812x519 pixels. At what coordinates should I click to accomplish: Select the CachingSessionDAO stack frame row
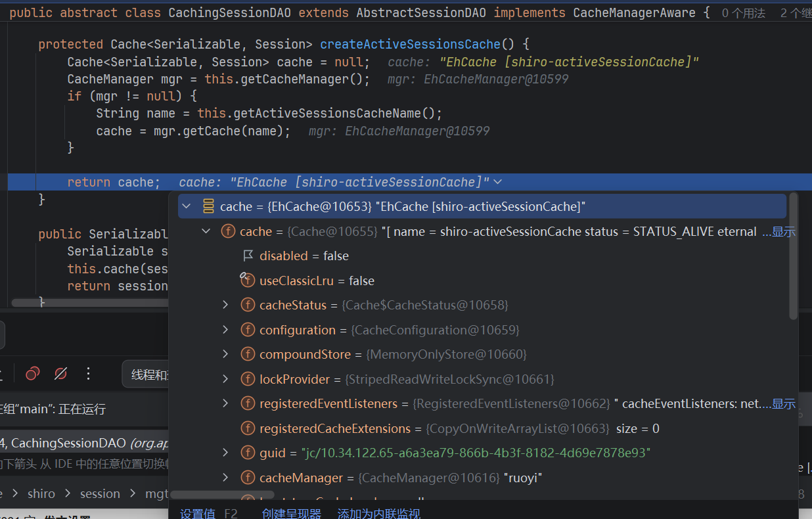(84, 443)
